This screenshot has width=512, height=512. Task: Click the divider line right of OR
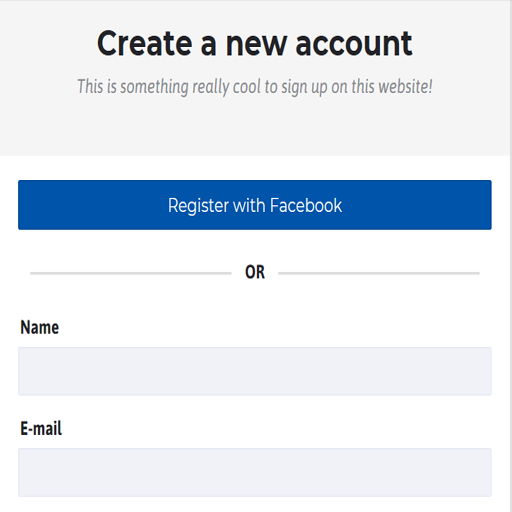click(379, 273)
